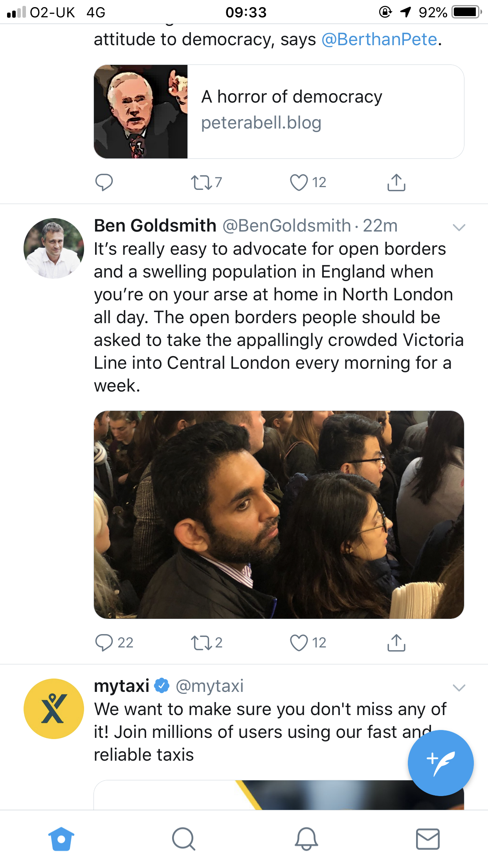488x868 pixels.
Task: View the crowded tube photo
Action: coord(279,515)
